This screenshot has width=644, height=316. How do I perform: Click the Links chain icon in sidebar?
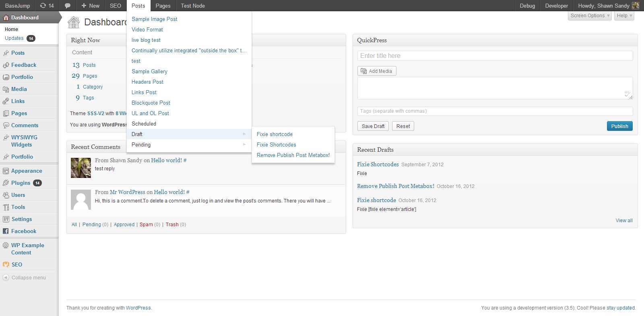[x=6, y=101]
